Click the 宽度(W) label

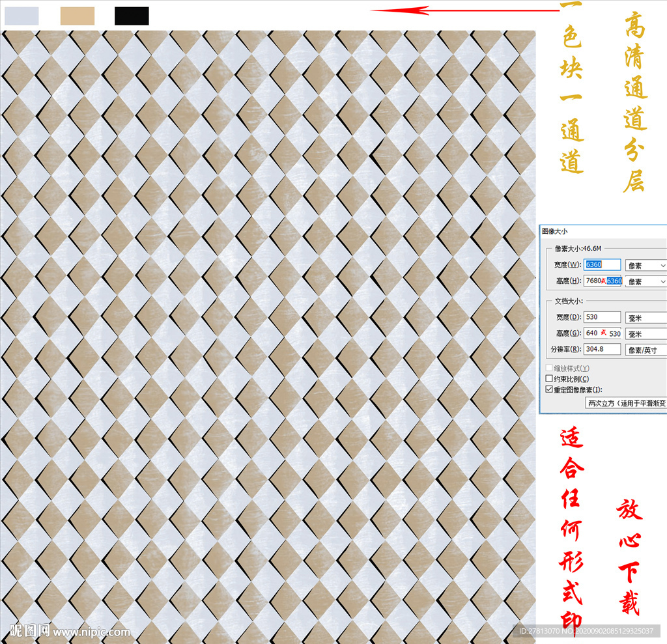[x=567, y=264]
